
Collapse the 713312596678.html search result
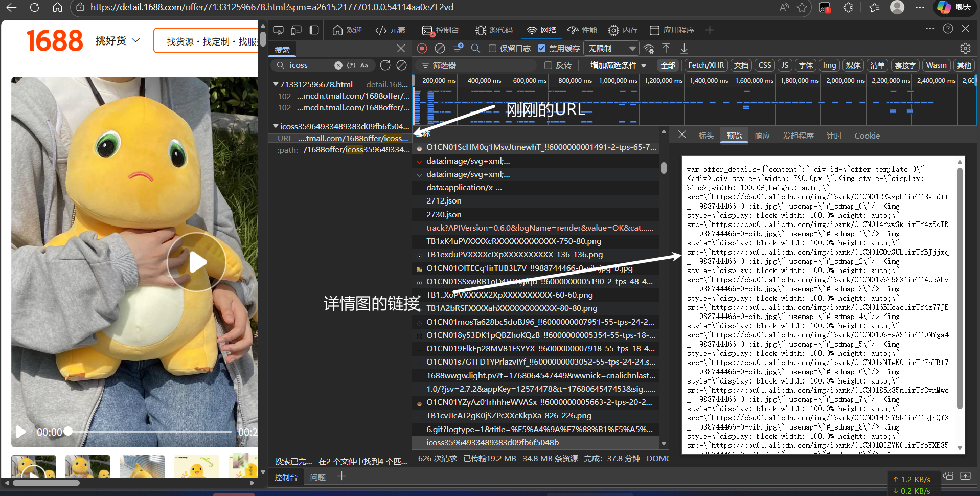276,84
